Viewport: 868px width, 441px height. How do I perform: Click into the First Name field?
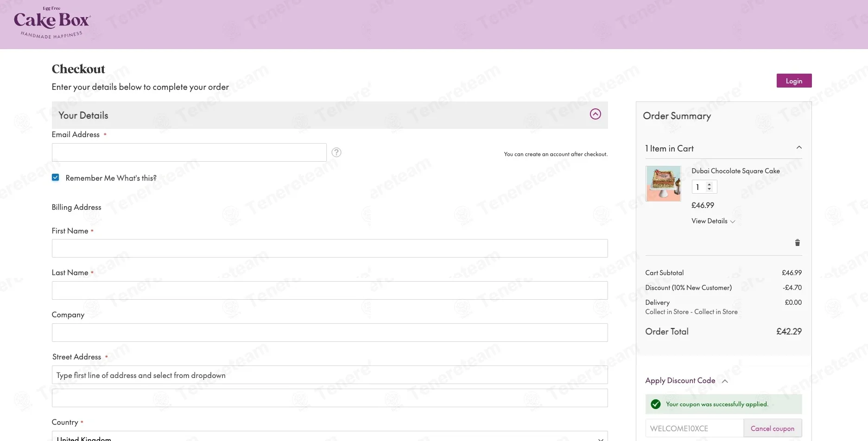coord(329,248)
